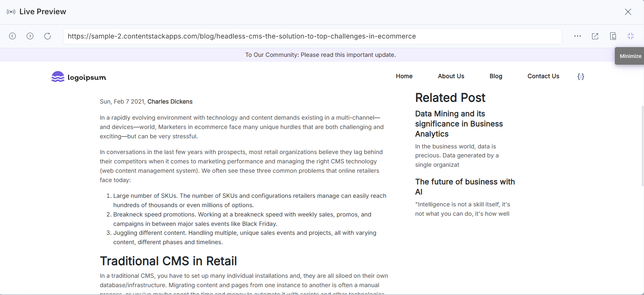The image size is (644, 295).
Task: Click list item 'Juggling different content'
Action: tap(245, 237)
